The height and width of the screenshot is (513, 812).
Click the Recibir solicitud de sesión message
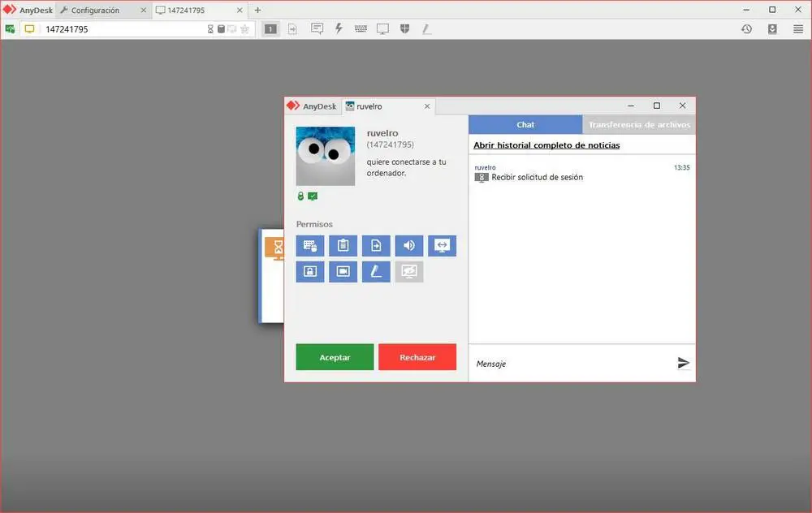[x=537, y=177]
